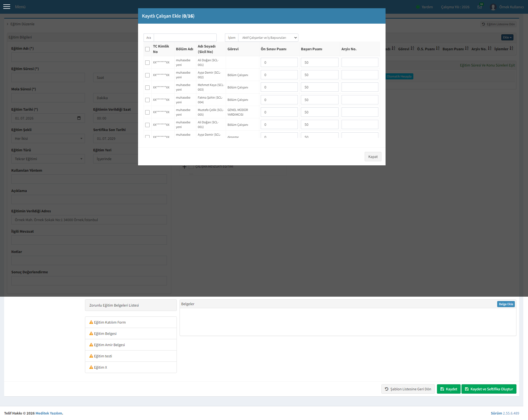The image size is (528, 420).
Task: Click the user avatar icon
Action: point(493,7)
